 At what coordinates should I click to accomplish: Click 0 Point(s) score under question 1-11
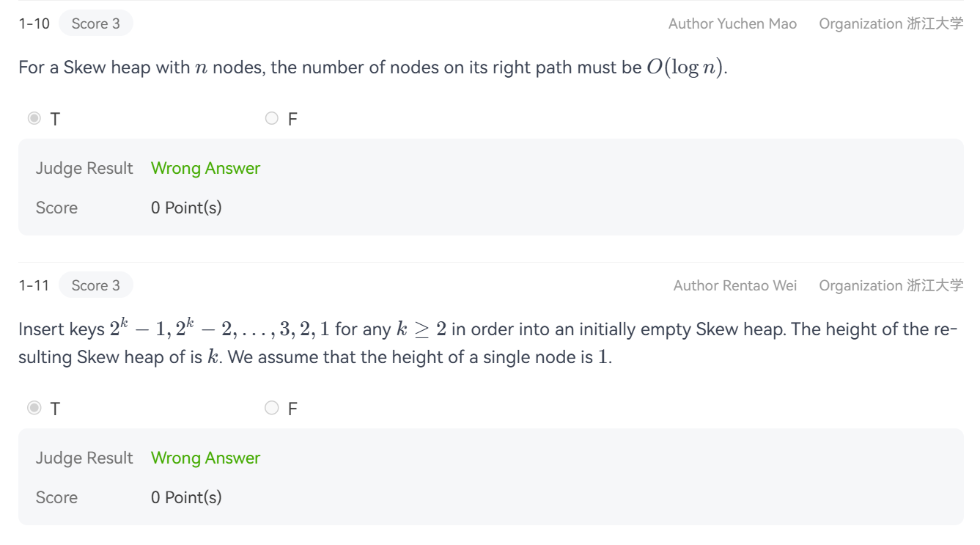(186, 497)
